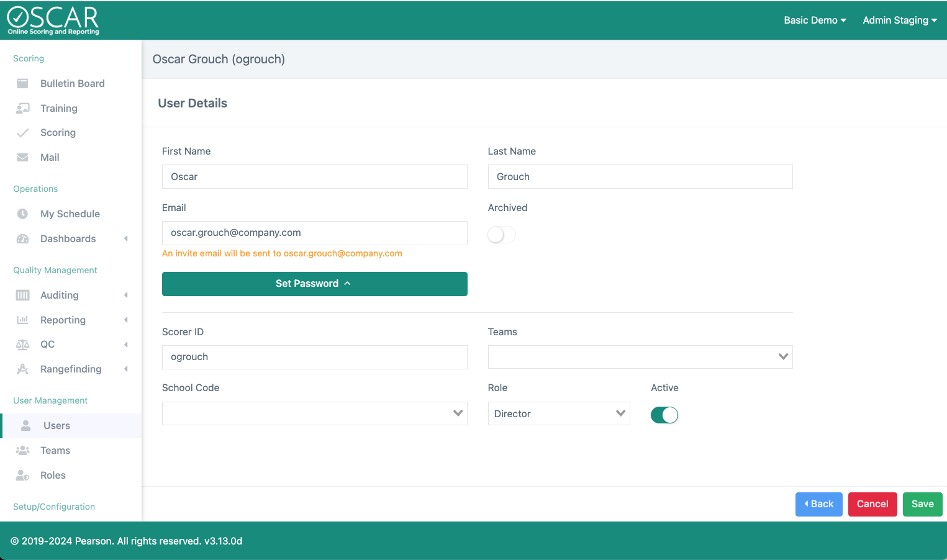Open the Basic Demo menu
Viewport: 947px width, 560px height.
[x=814, y=20]
